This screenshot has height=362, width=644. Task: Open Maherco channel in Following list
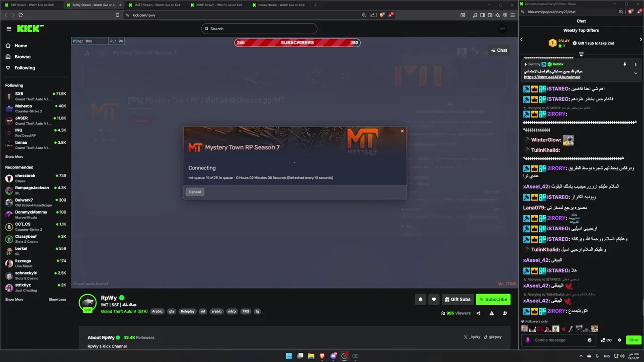[35, 108]
